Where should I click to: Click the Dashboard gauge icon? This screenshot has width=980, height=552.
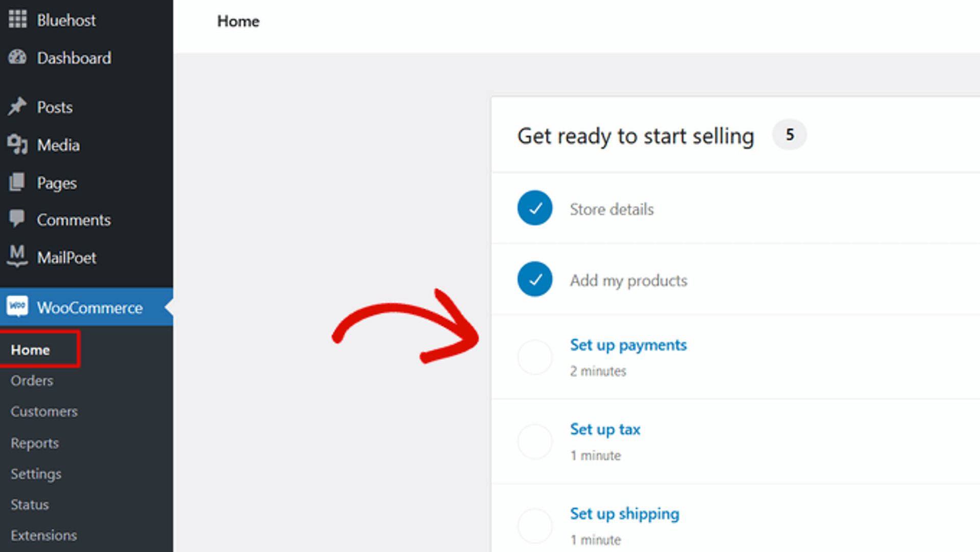tap(17, 58)
